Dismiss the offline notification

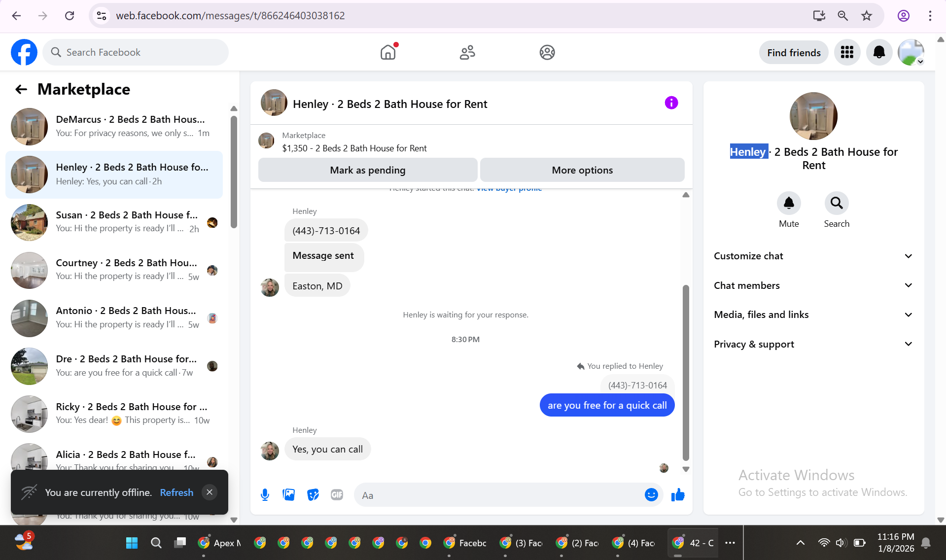click(210, 492)
